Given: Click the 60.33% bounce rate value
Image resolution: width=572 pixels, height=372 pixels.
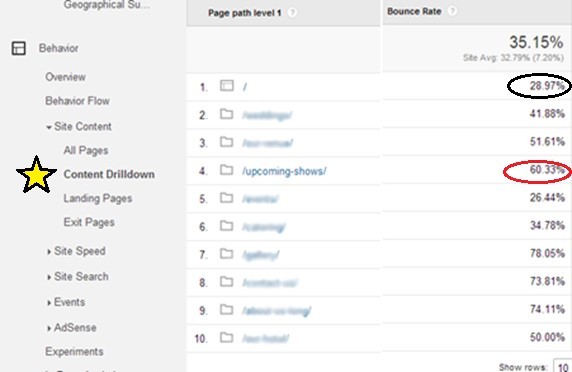Looking at the screenshot, I should point(547,170).
